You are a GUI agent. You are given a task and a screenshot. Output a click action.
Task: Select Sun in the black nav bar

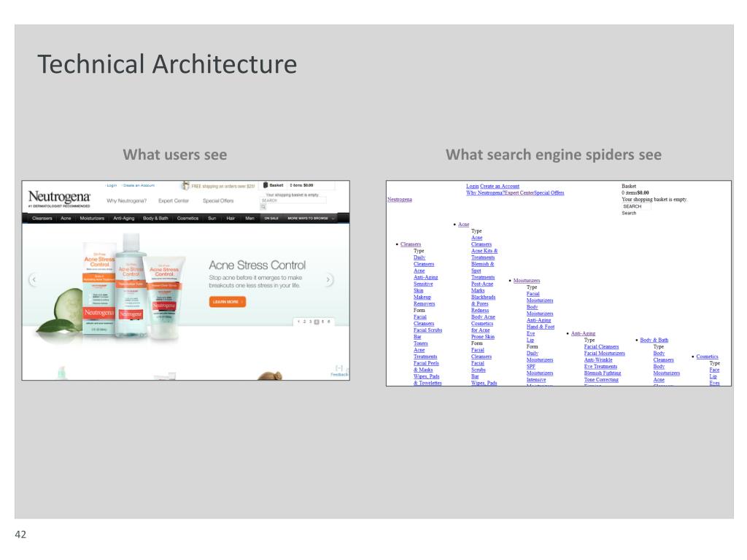point(212,218)
